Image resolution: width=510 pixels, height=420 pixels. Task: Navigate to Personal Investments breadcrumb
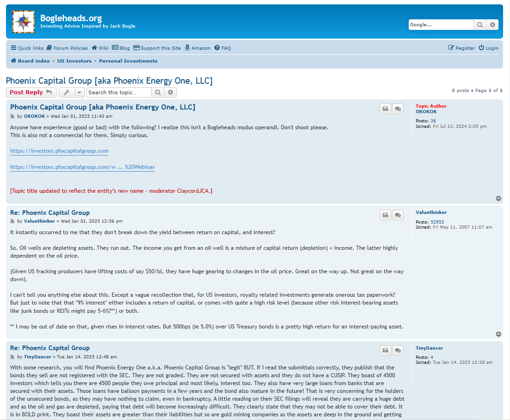[x=128, y=61]
